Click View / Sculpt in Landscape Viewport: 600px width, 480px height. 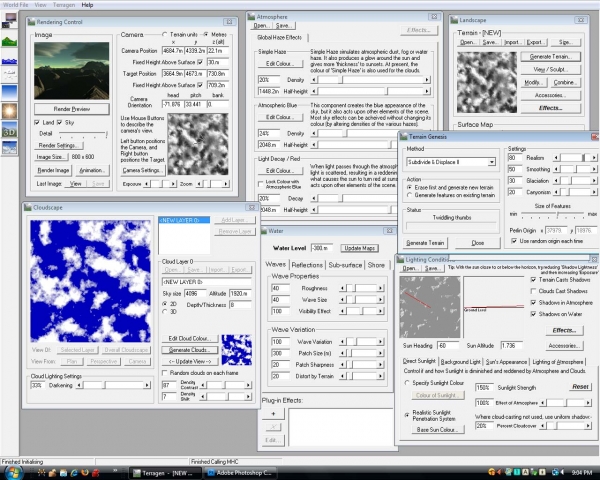tap(550, 69)
